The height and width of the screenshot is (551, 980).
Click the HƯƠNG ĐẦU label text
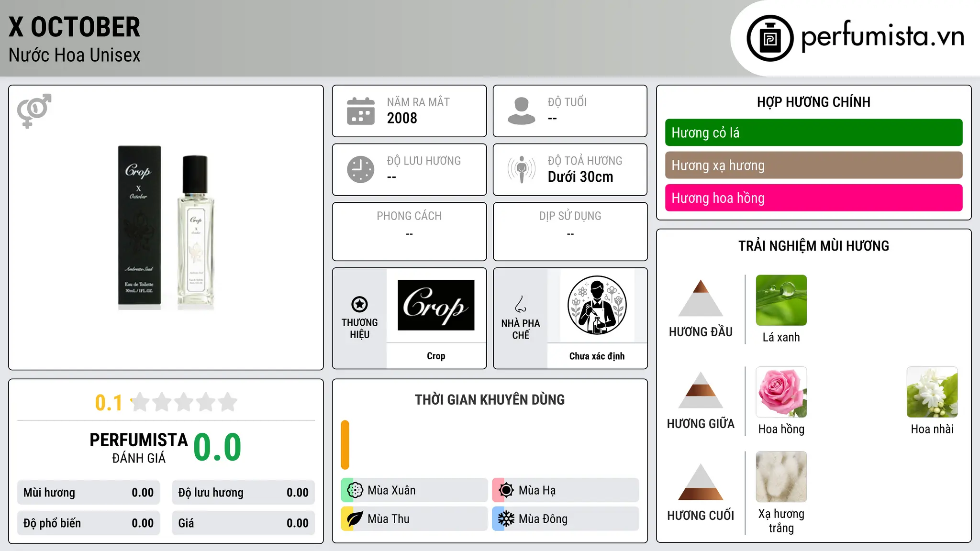pos(701,332)
